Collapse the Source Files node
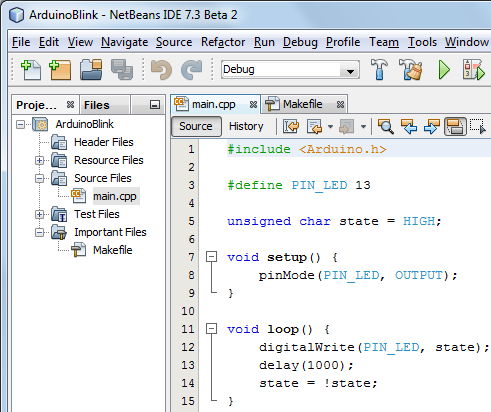Image resolution: width=491 pixels, height=412 pixels. [x=39, y=178]
